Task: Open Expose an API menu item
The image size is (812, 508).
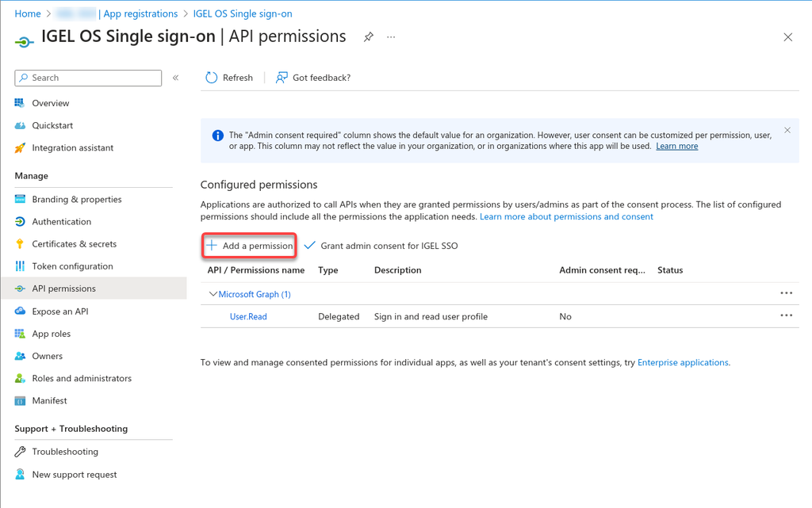Action: click(x=59, y=311)
